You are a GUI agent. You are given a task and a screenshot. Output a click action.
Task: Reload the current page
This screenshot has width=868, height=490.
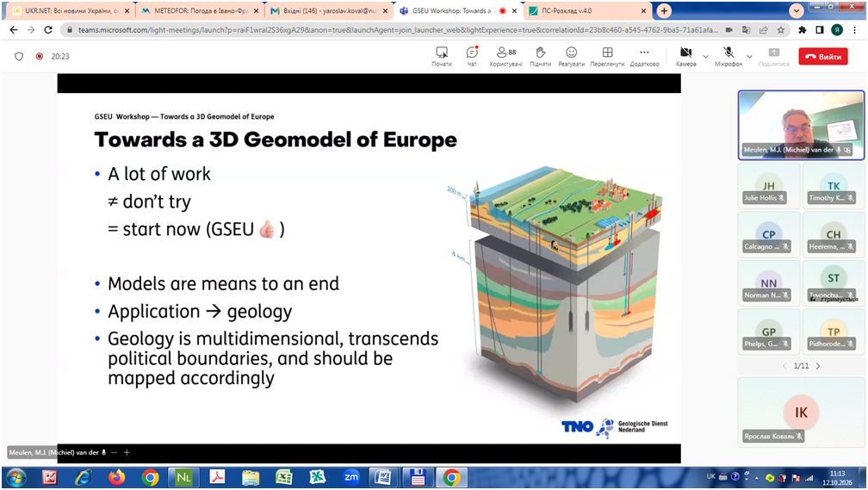coord(48,30)
